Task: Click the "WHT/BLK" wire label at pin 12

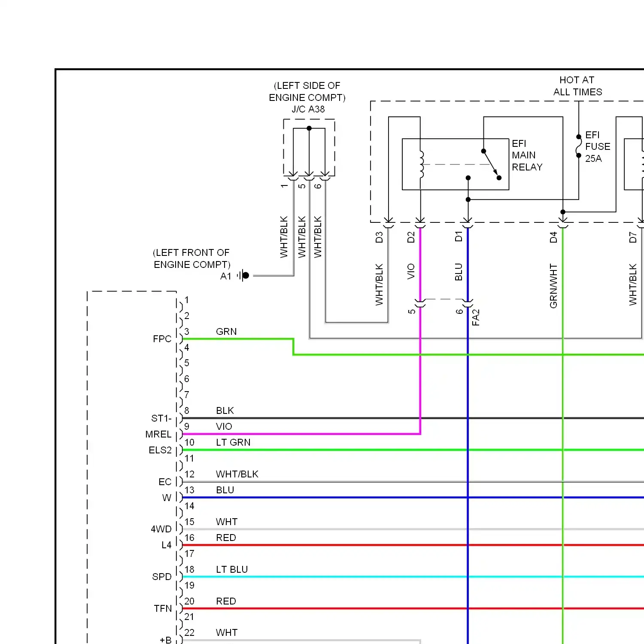Action: tap(237, 474)
